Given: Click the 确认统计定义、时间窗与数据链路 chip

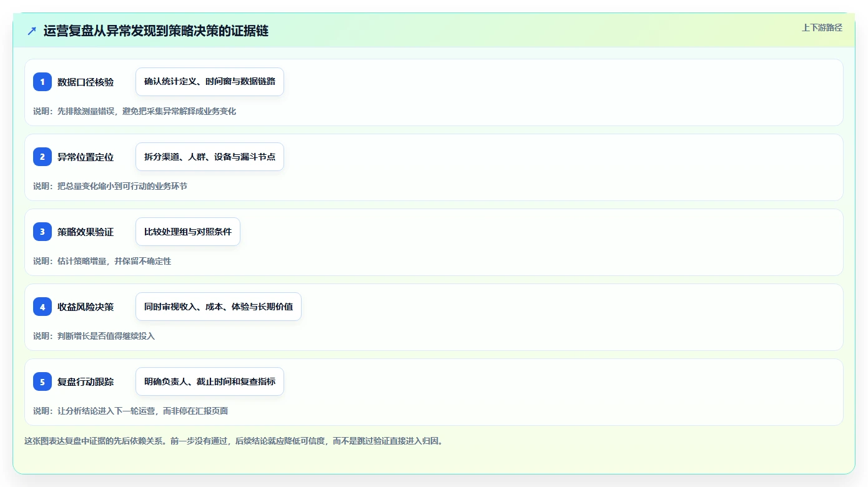Looking at the screenshot, I should 210,82.
